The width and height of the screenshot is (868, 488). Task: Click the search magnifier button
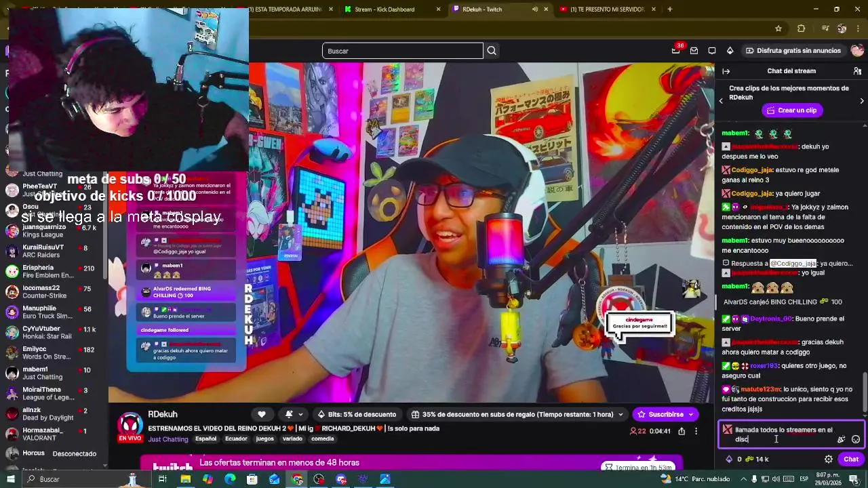(x=492, y=51)
